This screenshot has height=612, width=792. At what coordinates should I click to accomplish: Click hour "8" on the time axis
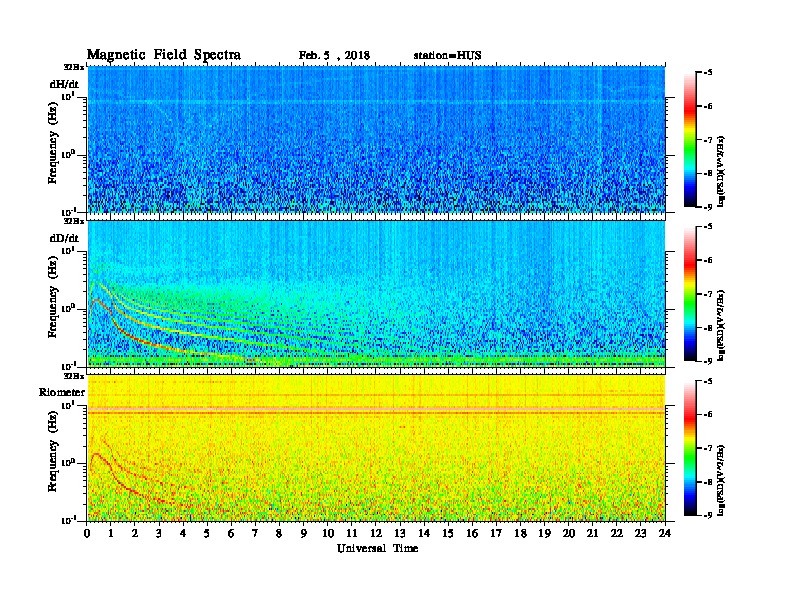279,534
